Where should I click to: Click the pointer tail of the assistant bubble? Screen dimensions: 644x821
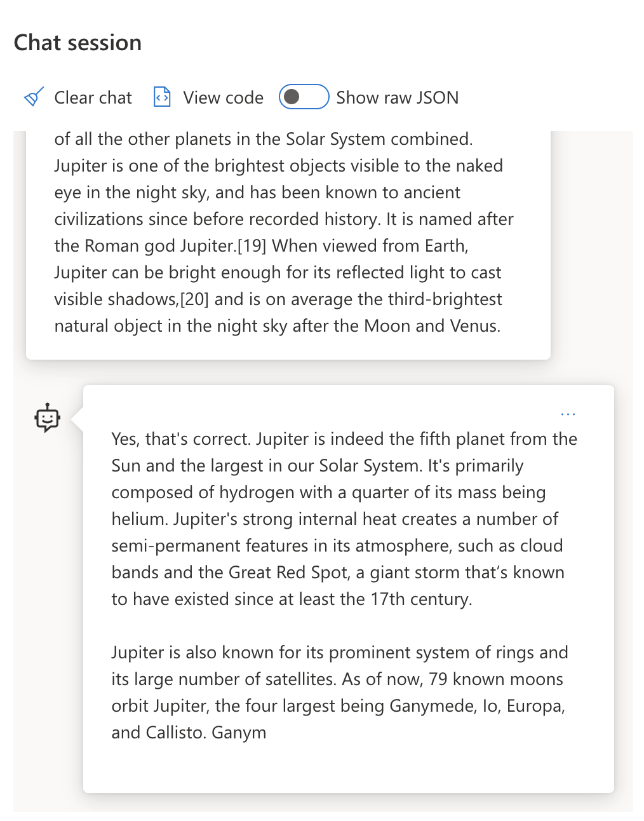click(x=77, y=419)
